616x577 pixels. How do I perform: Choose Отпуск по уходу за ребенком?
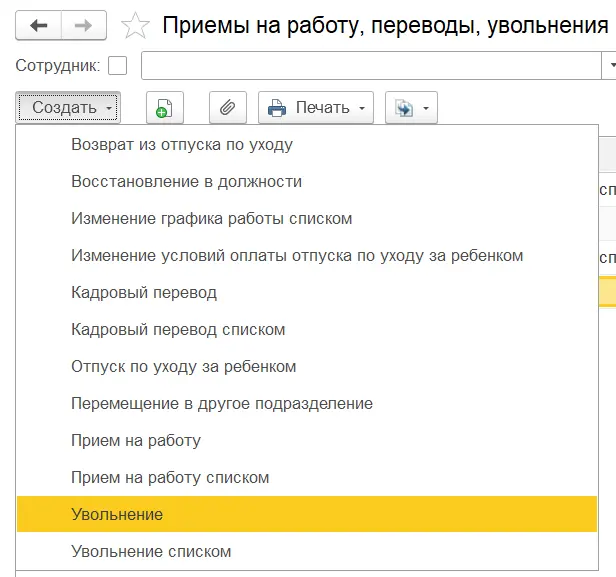click(183, 366)
